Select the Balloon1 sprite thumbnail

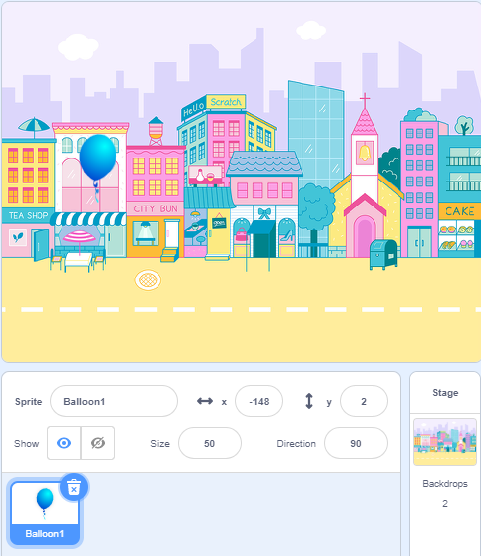click(45, 512)
